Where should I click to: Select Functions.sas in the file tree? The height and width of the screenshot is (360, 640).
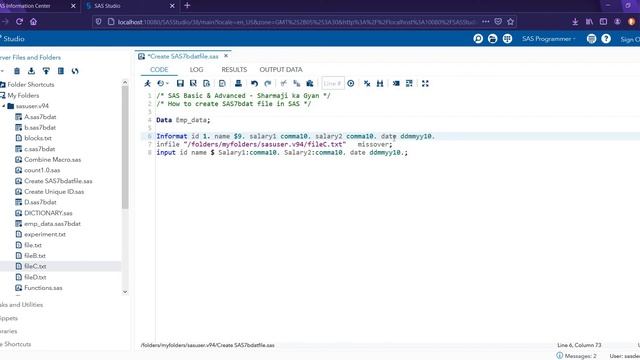43,288
